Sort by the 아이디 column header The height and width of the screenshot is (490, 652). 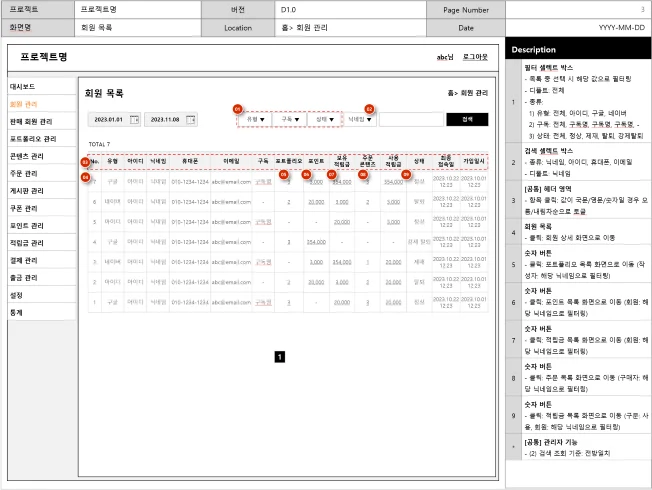pos(135,161)
